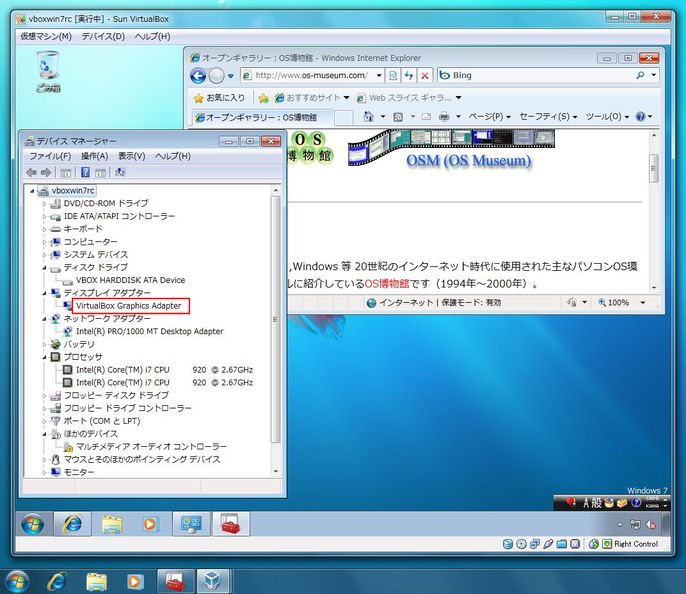Click VirtualBox optical disc status icon
The height and width of the screenshot is (594, 686).
pos(521,544)
